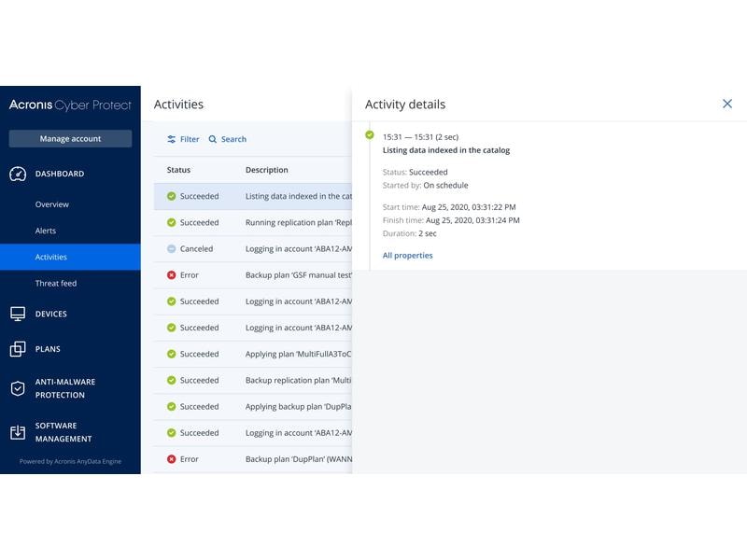Go to the Overview page

(x=52, y=204)
